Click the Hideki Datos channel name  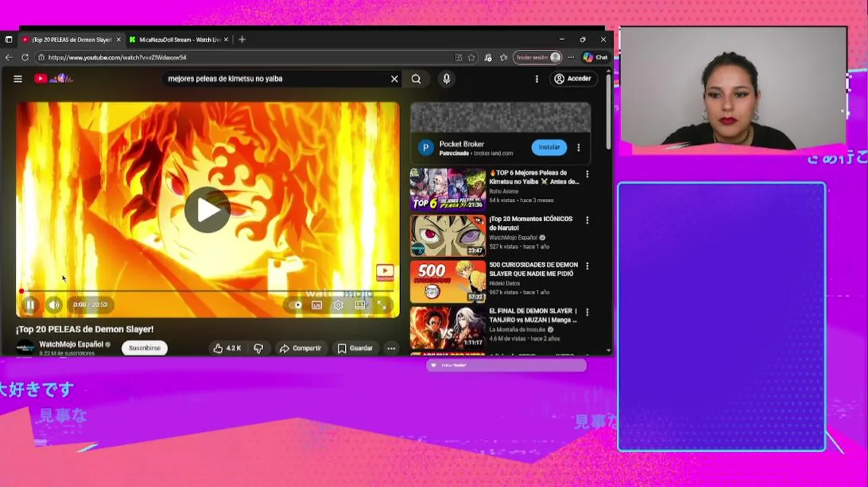point(505,283)
